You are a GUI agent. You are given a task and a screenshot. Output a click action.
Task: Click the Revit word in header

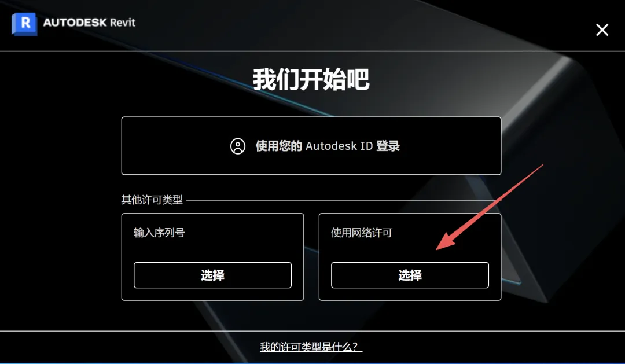[123, 23]
